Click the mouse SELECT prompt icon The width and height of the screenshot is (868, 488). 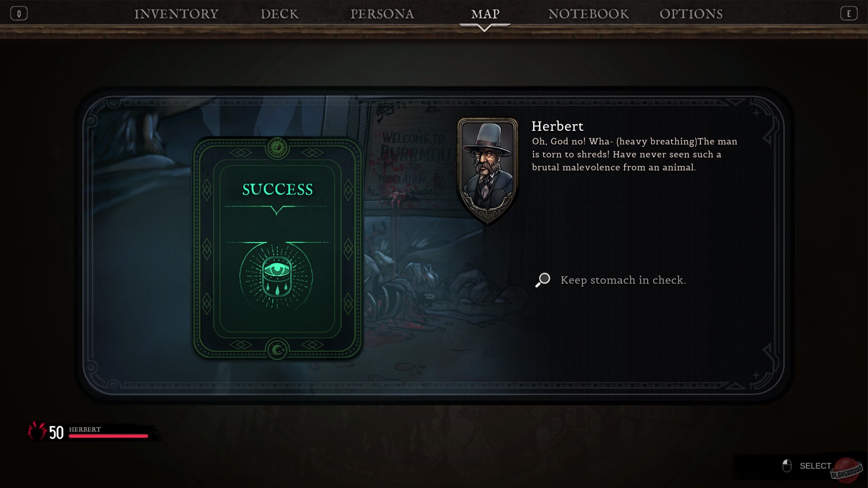(x=787, y=466)
